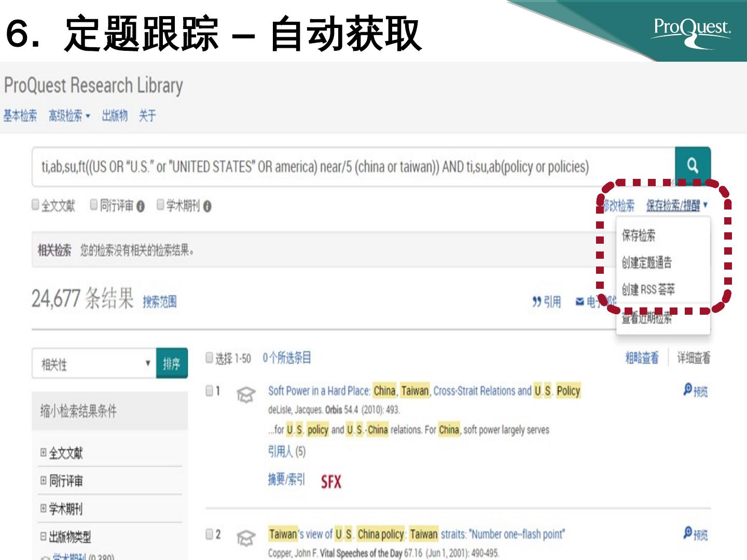This screenshot has height=560, width=747.
Task: Expand the 学术期刊 filter in sidebar
Action: (44, 508)
